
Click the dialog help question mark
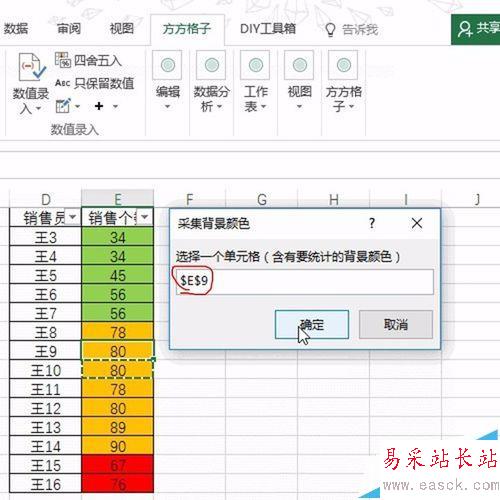pos(372,223)
